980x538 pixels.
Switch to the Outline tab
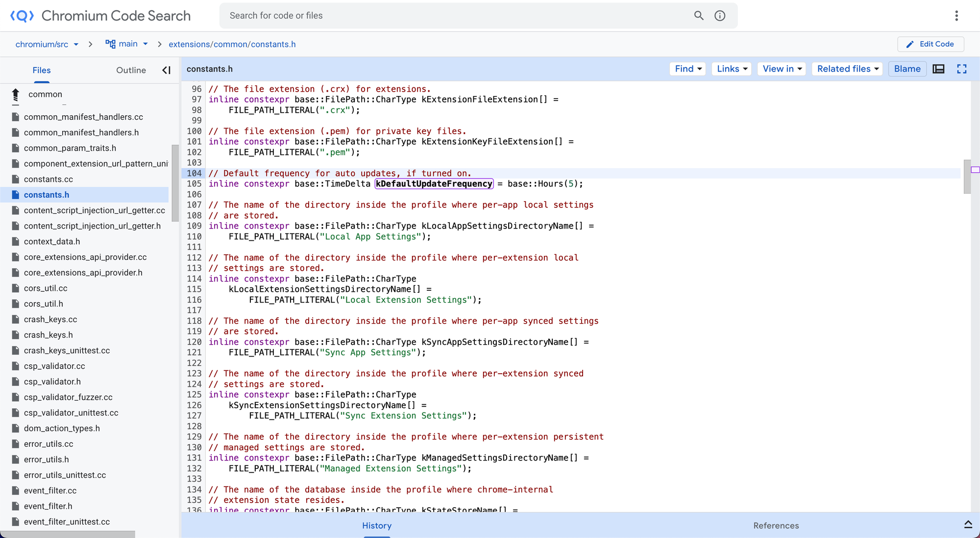[x=131, y=70]
